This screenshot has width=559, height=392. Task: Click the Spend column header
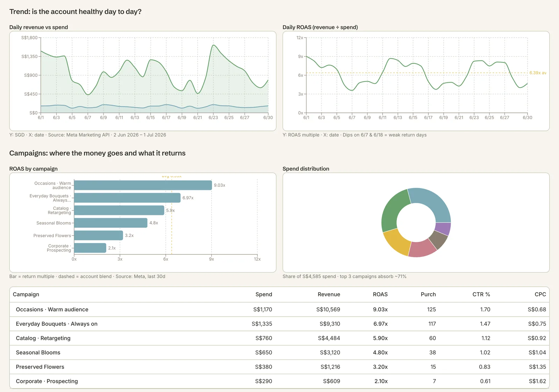263,294
